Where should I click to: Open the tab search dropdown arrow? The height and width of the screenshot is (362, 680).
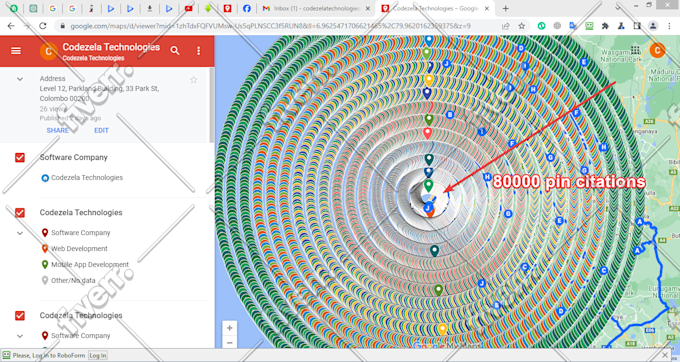click(618, 7)
